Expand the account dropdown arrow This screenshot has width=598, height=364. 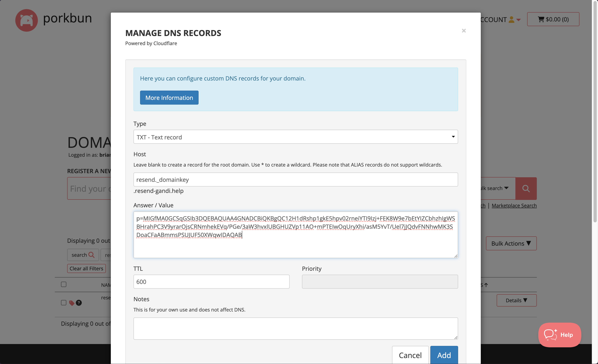518,20
